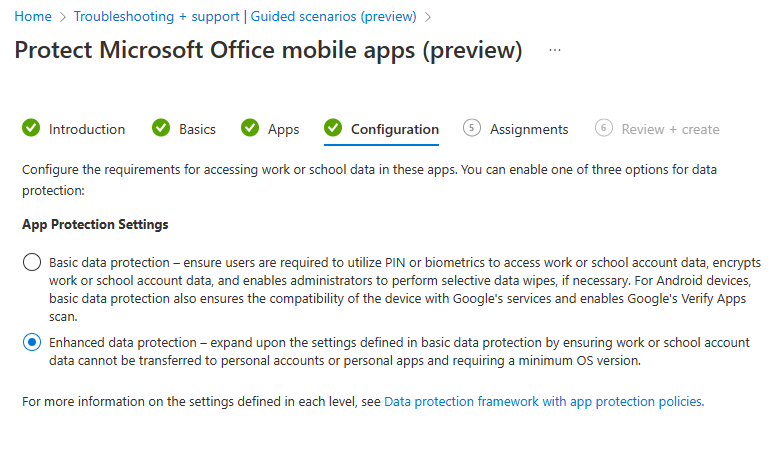Image resolution: width=782 pixels, height=456 pixels.
Task: Click the step 5 circle icon for Assignments
Action: pyautogui.click(x=472, y=128)
